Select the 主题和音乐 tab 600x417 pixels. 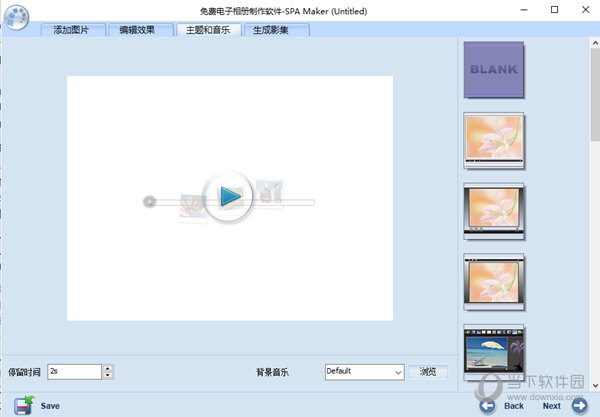coord(209,30)
